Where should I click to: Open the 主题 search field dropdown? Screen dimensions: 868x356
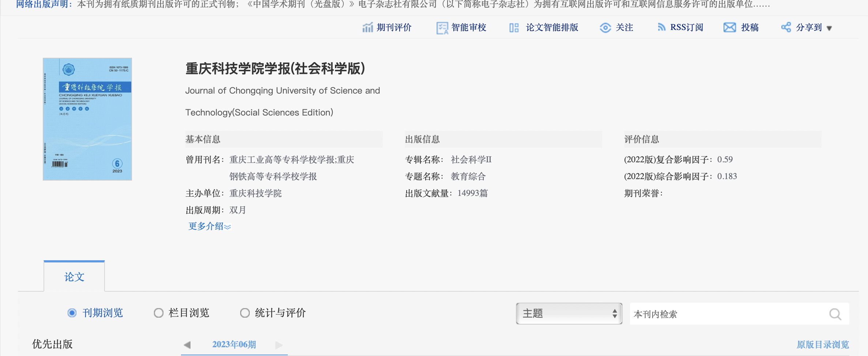pos(569,314)
